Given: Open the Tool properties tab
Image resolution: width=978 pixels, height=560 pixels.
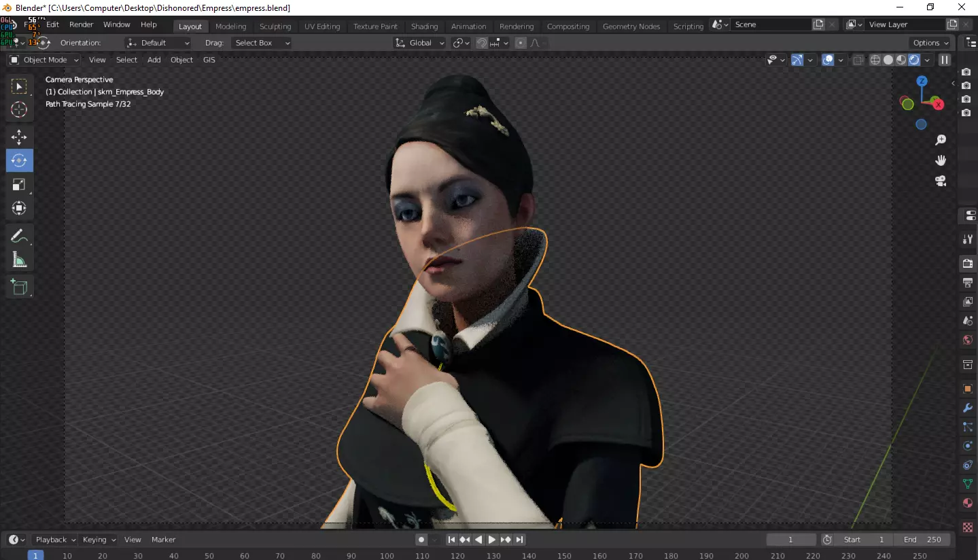Looking at the screenshot, I should (968, 239).
